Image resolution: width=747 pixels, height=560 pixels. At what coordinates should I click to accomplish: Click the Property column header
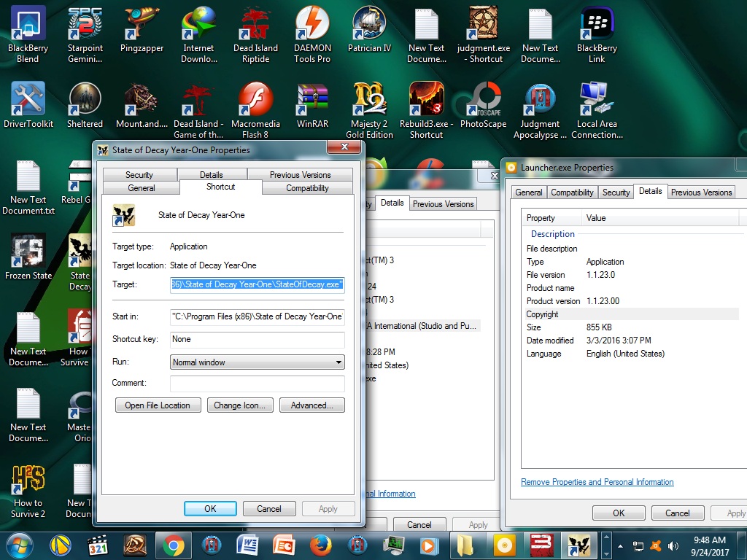click(552, 218)
